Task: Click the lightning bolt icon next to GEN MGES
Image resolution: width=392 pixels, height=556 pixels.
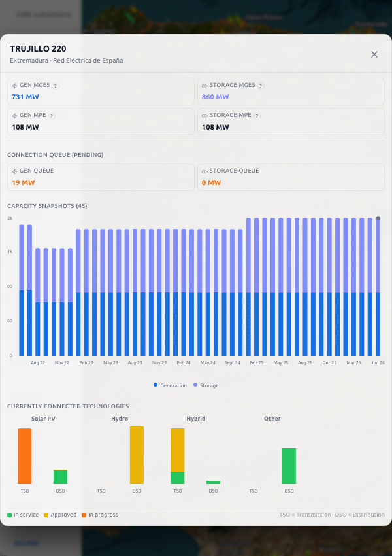Action: 15,86
